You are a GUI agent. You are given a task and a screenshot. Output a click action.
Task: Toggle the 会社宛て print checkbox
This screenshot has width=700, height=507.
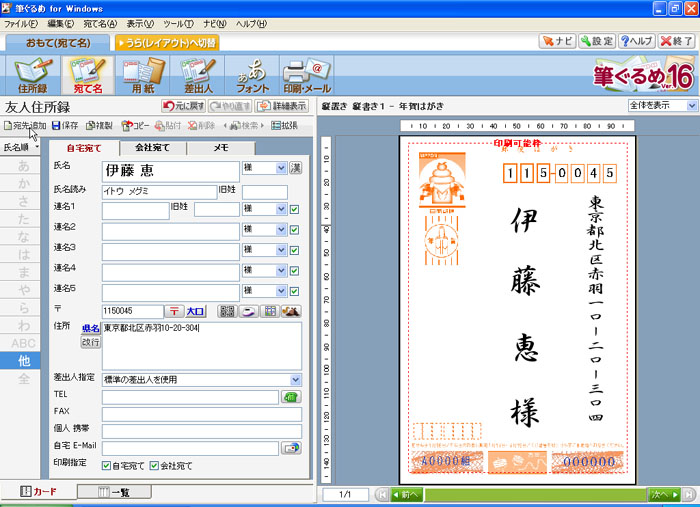tap(153, 466)
